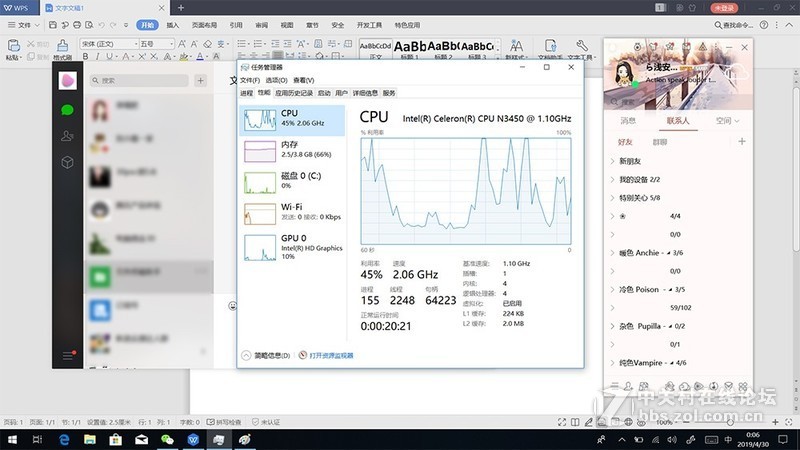
Task: Expand the 新朋友 group in QQ
Action: (632, 161)
